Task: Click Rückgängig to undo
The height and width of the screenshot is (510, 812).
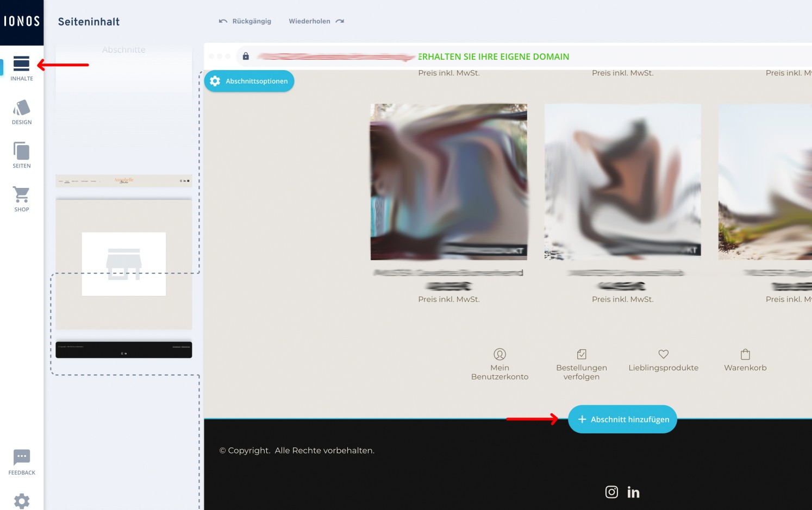Action: (245, 21)
